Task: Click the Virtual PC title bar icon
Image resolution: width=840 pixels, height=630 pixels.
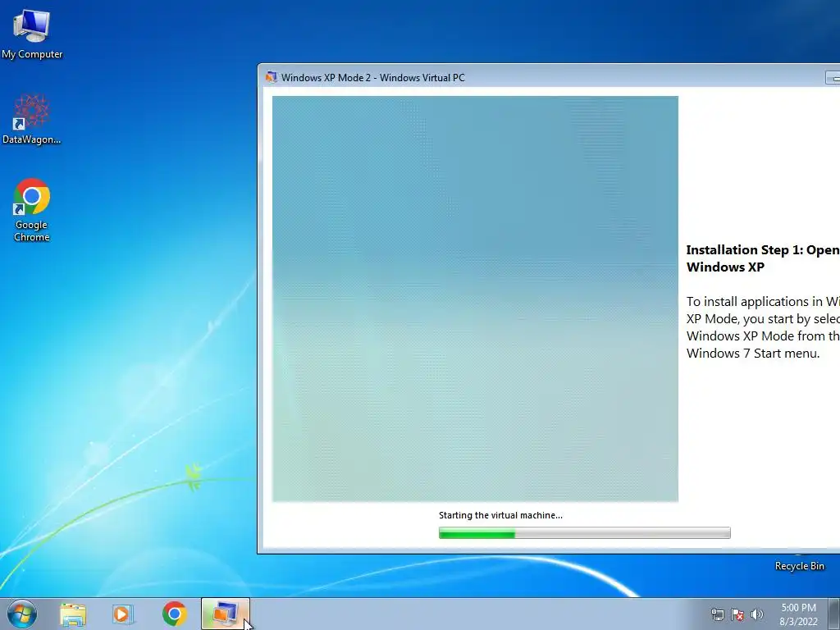Action: point(272,77)
